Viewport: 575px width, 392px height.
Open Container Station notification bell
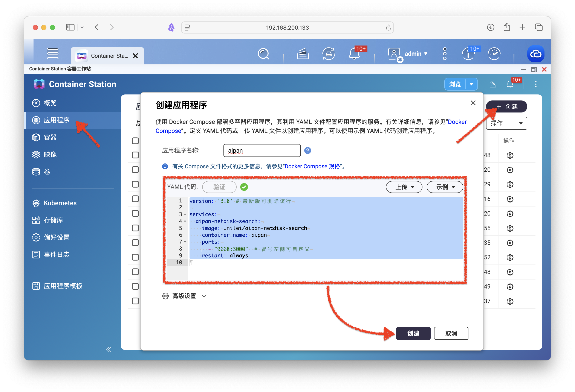[510, 84]
